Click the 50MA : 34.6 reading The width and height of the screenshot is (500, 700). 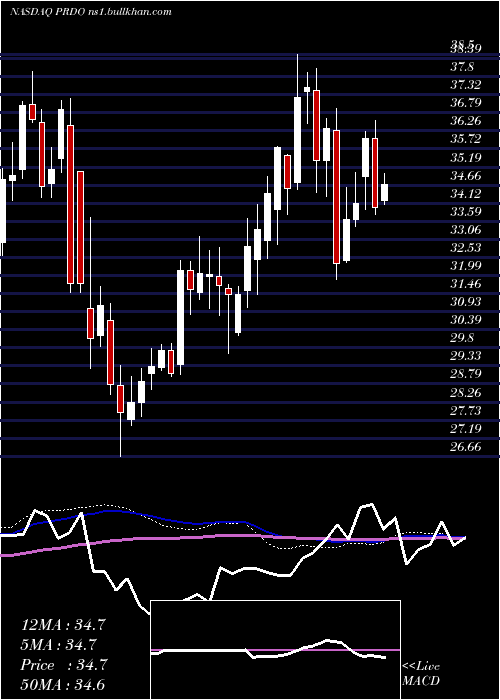tap(63, 684)
